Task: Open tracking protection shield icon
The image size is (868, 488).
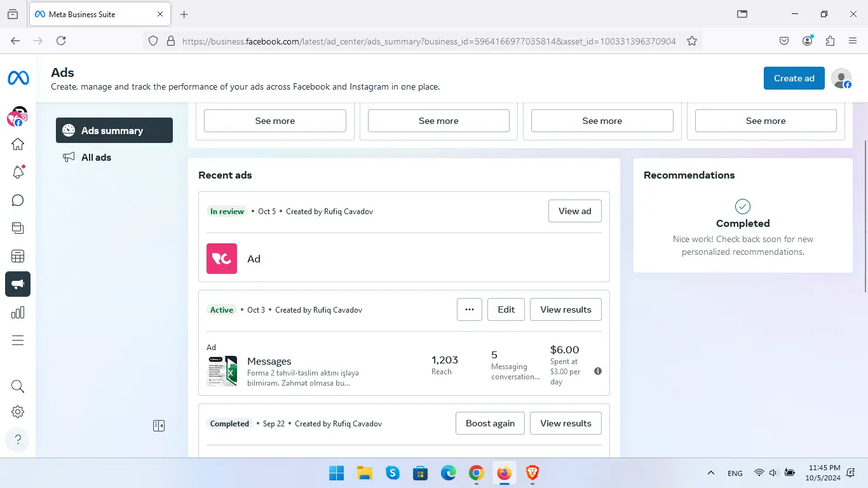Action: point(153,41)
